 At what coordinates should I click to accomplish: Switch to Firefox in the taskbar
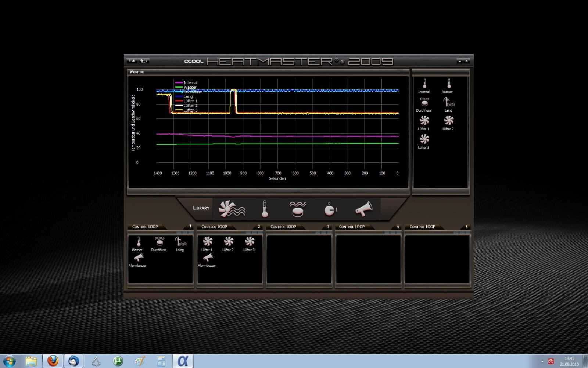(x=53, y=361)
